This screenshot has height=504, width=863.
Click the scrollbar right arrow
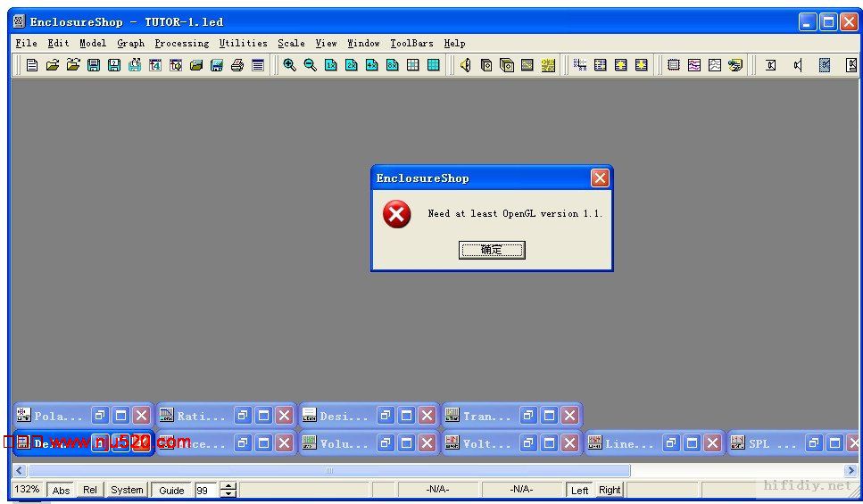pyautogui.click(x=851, y=470)
